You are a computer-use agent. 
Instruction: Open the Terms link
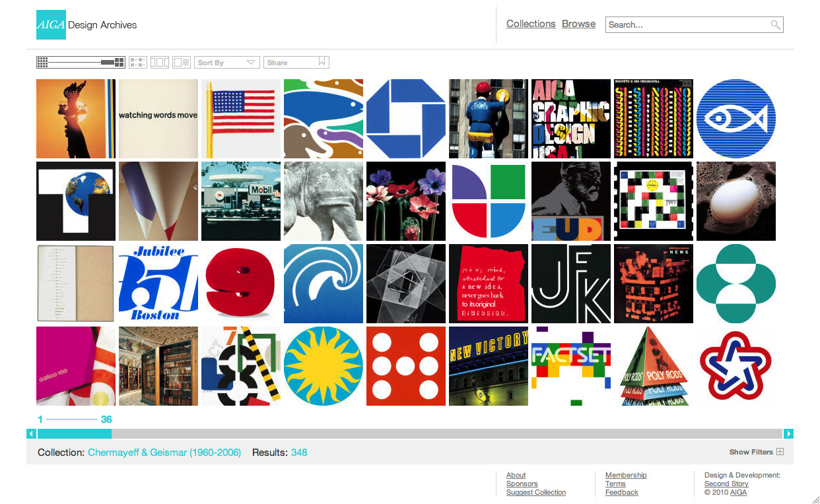[615, 484]
